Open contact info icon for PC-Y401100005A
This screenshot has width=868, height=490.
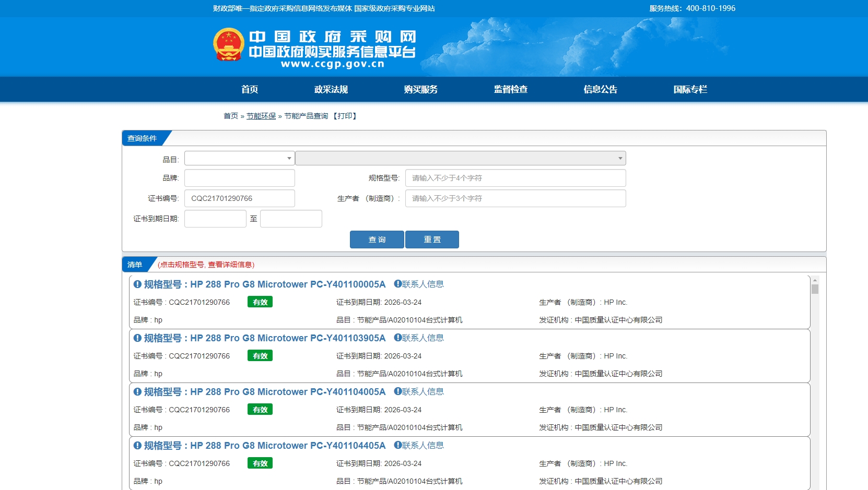[x=397, y=284]
